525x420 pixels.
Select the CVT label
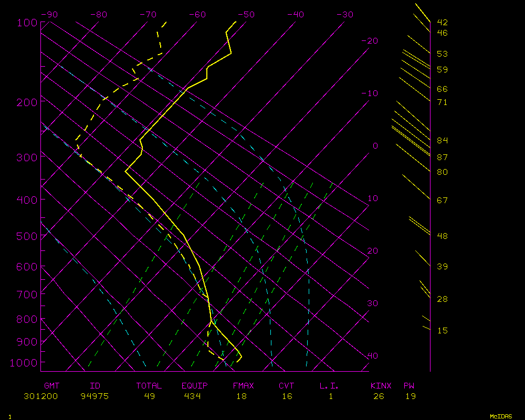tap(287, 386)
